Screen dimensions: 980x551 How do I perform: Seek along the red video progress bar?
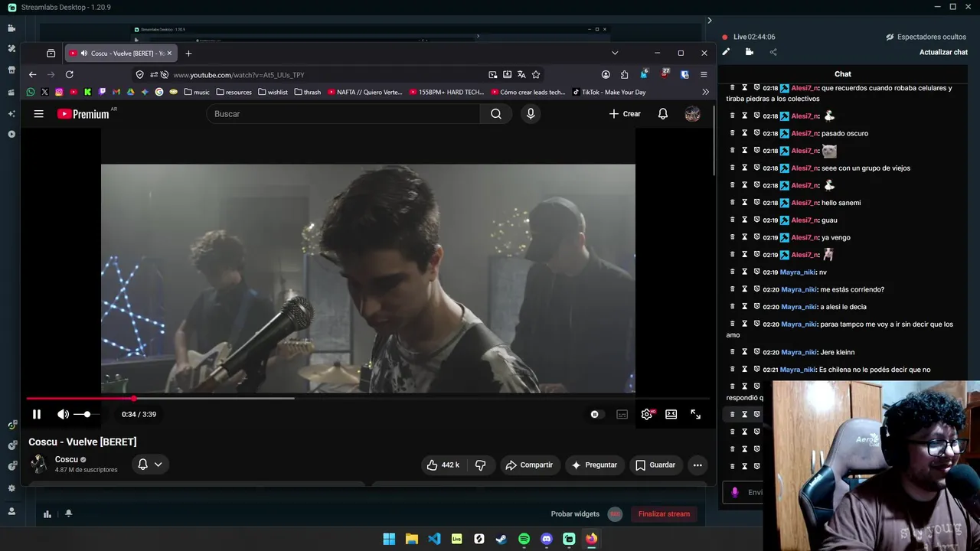coord(367,398)
